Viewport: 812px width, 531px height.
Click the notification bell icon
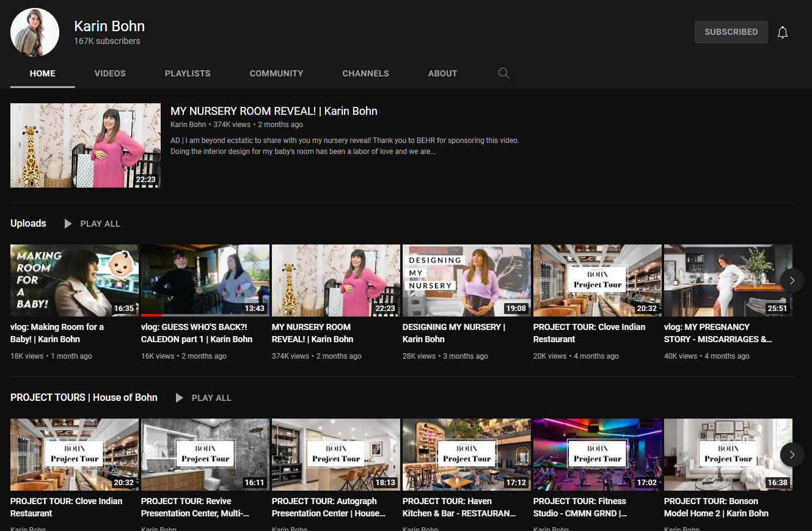tap(782, 32)
